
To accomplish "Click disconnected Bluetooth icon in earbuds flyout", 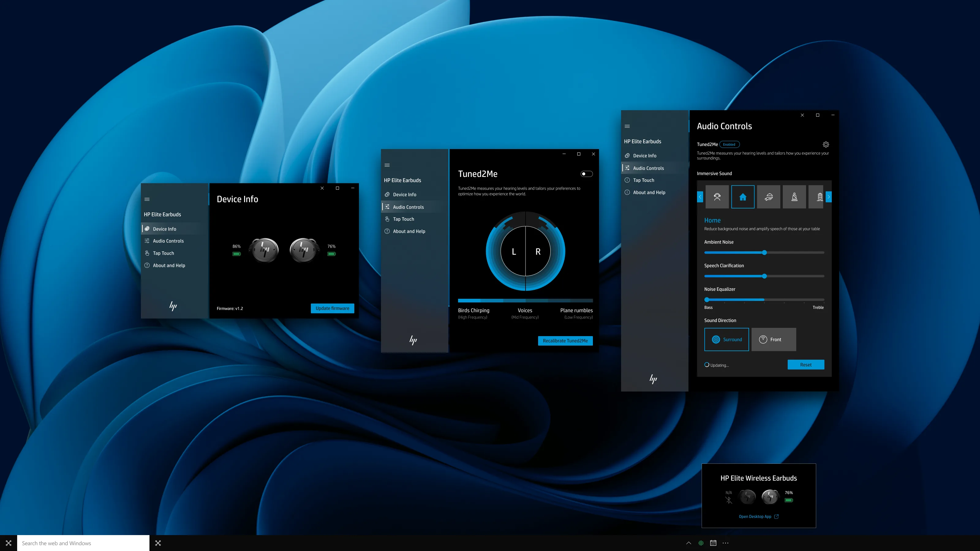I will 729,500.
